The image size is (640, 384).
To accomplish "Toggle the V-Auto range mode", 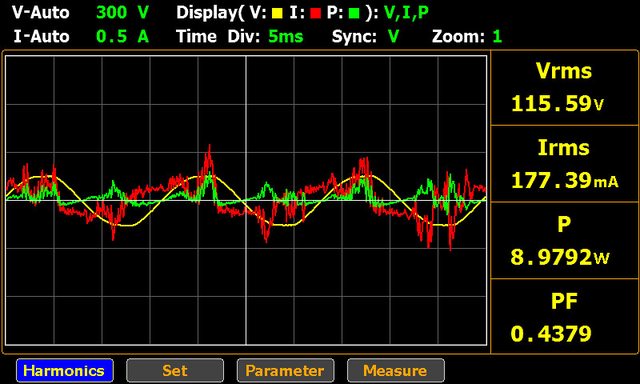I will (41, 13).
